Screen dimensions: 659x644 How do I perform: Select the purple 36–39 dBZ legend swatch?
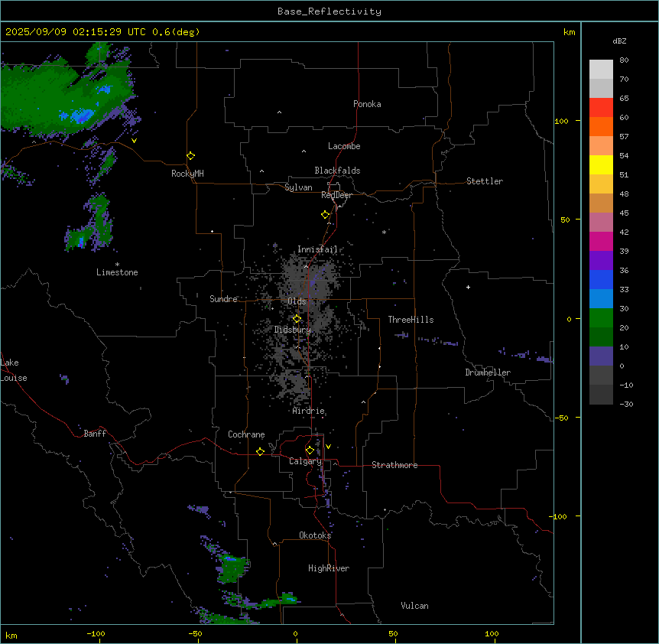coord(601,261)
